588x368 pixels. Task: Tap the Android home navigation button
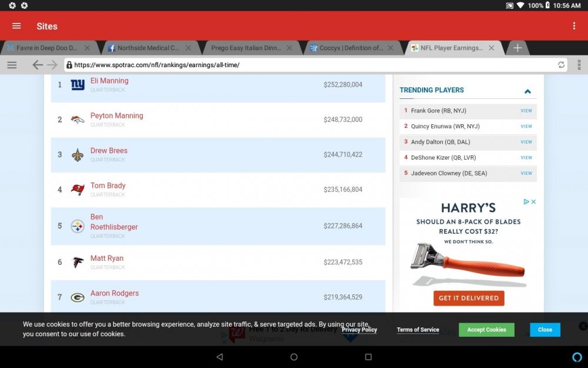pos(294,357)
